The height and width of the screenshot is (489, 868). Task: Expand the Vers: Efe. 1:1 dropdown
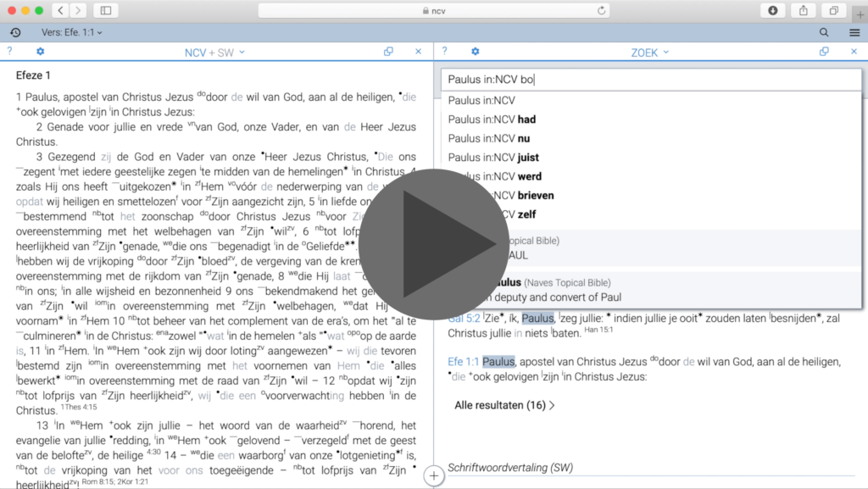coord(72,33)
